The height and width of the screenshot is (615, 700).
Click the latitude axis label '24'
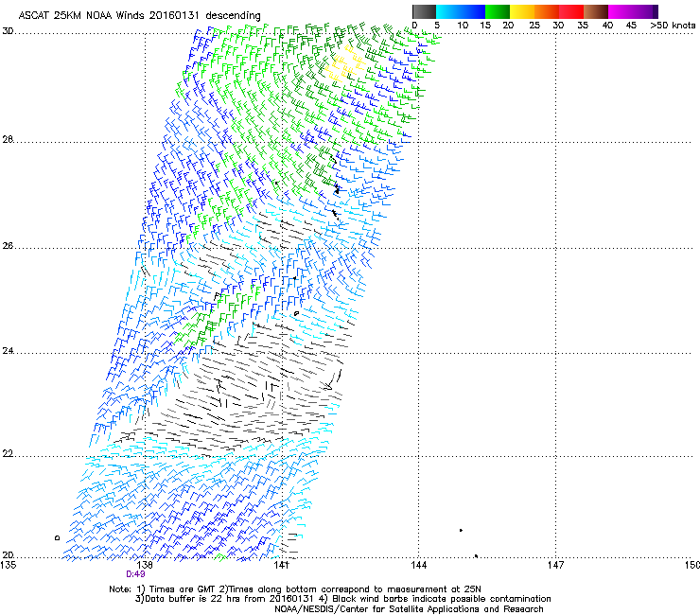point(8,351)
